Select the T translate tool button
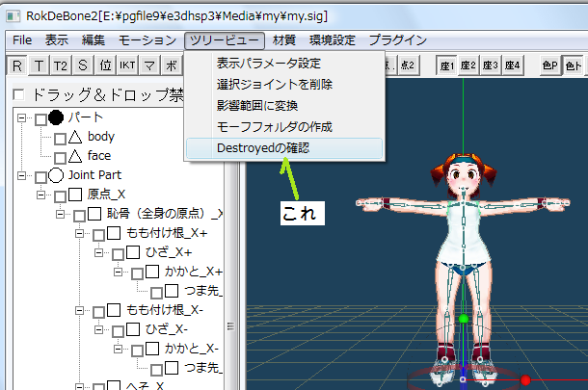This screenshot has width=588, height=390. pos(38,65)
